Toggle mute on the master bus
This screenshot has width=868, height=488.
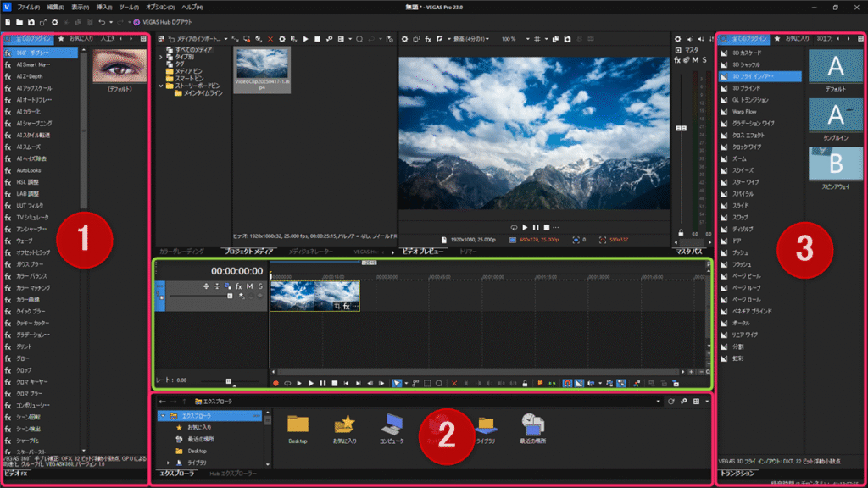point(695,60)
